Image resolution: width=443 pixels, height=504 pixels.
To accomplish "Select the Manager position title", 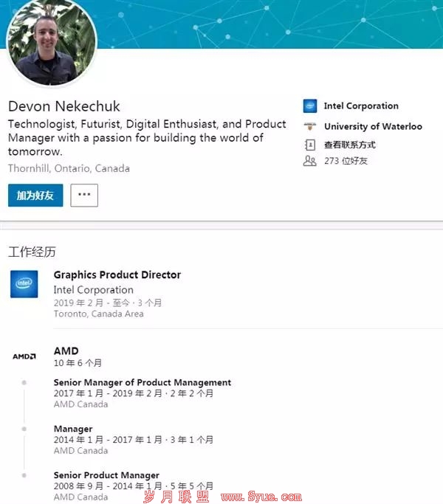I will coord(73,429).
